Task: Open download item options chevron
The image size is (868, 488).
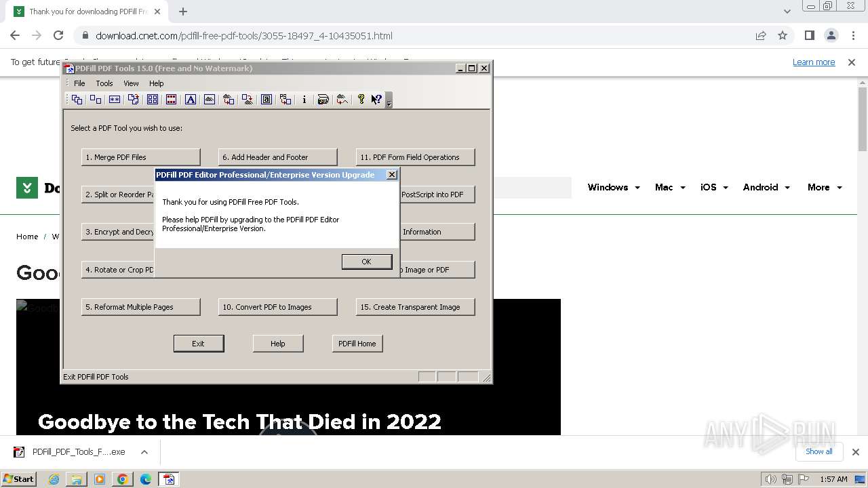Action: coord(144,452)
